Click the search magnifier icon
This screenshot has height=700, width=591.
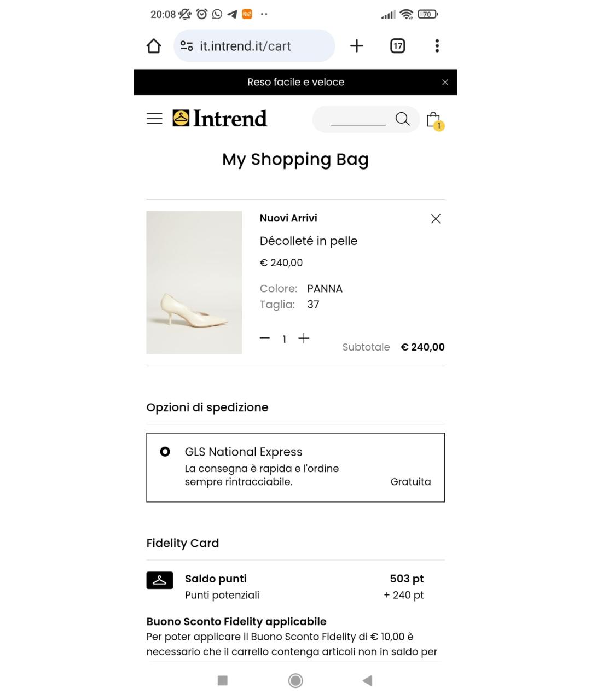(402, 119)
